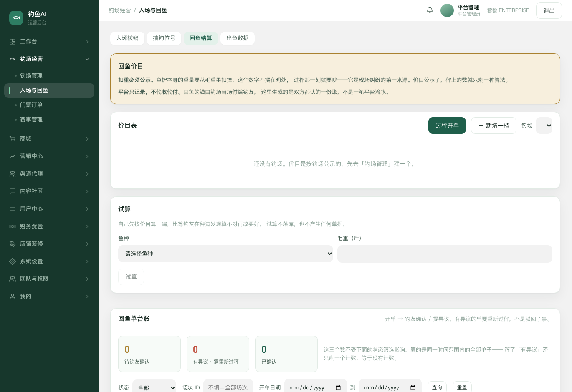The height and width of the screenshot is (392, 572).
Task: Expand the 店铺装修 menu chevron
Action: coord(87,244)
